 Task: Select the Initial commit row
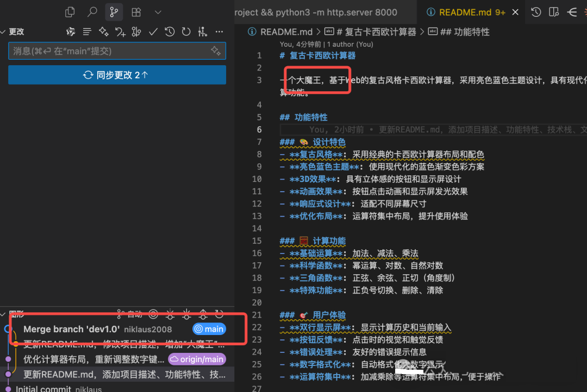[117, 388]
